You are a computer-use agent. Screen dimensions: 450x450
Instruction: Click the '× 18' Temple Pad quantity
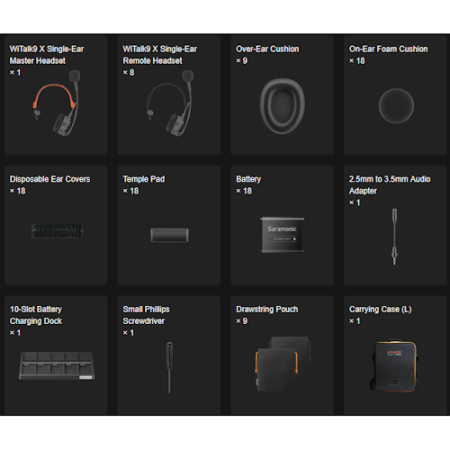point(131,191)
